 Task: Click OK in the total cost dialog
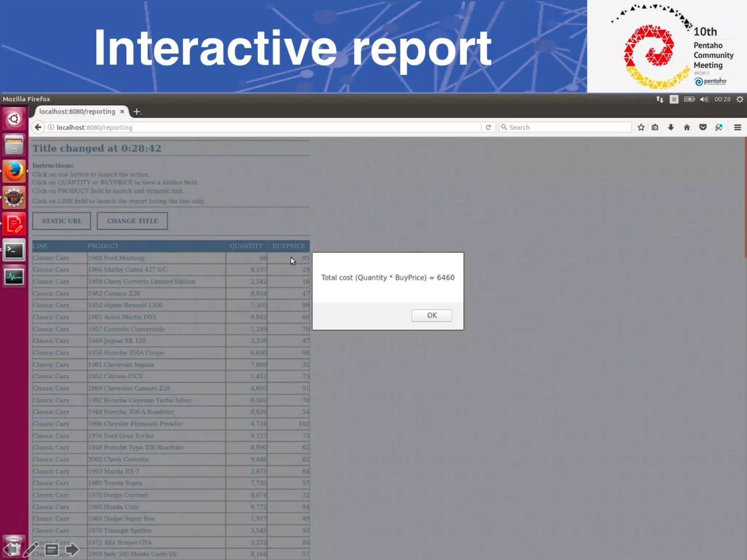click(x=431, y=315)
